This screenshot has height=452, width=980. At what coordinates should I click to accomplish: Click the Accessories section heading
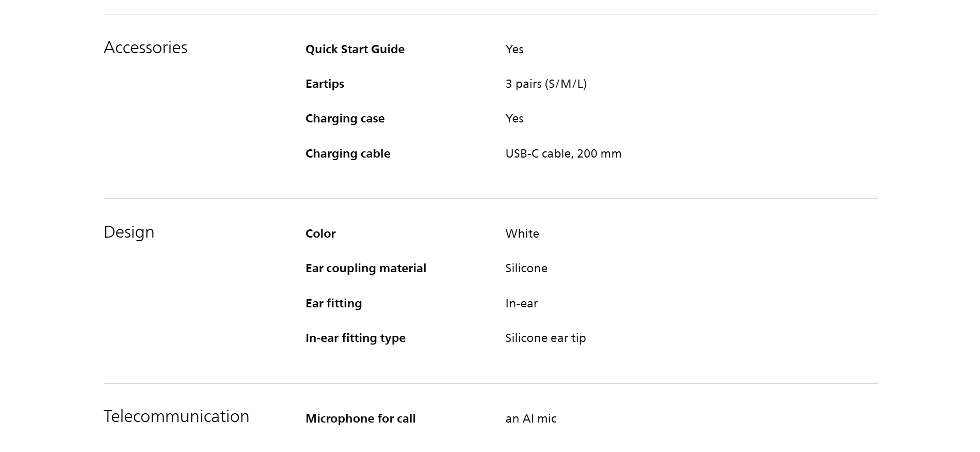point(146,48)
